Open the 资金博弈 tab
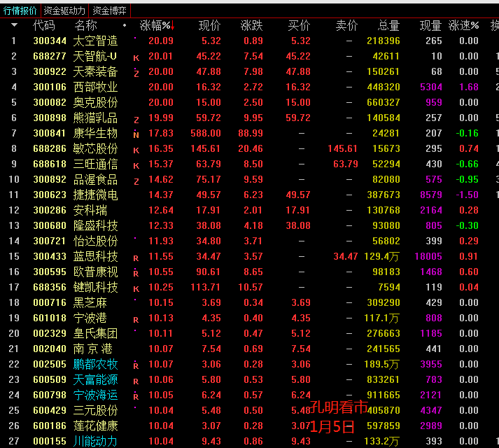499x448 pixels. 109,10
